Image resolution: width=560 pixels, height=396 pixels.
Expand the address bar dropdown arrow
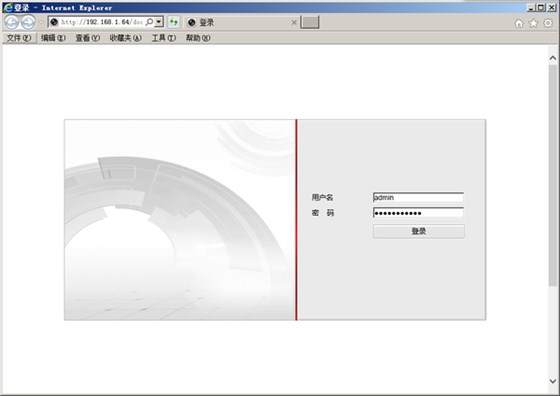point(159,22)
